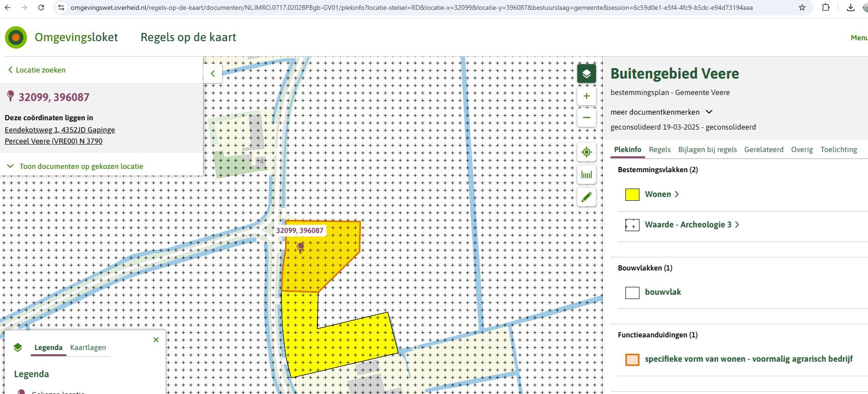
Task: Open Perceel Veere (VRE00) N 3790 link
Action: click(53, 141)
